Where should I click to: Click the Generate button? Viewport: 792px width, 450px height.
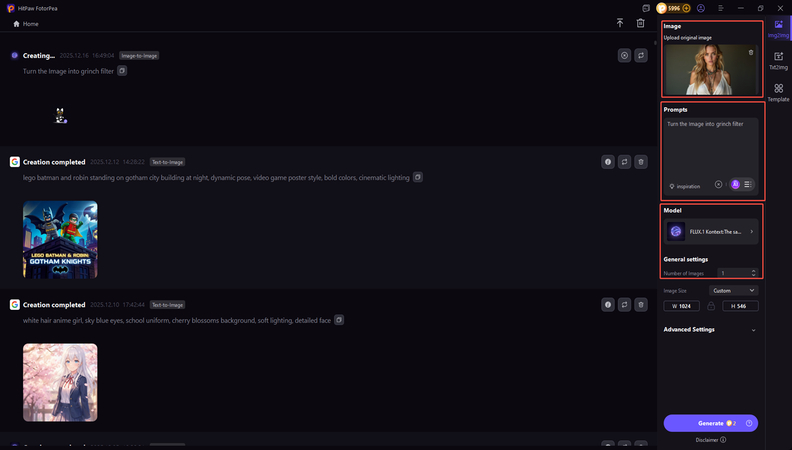(710, 423)
